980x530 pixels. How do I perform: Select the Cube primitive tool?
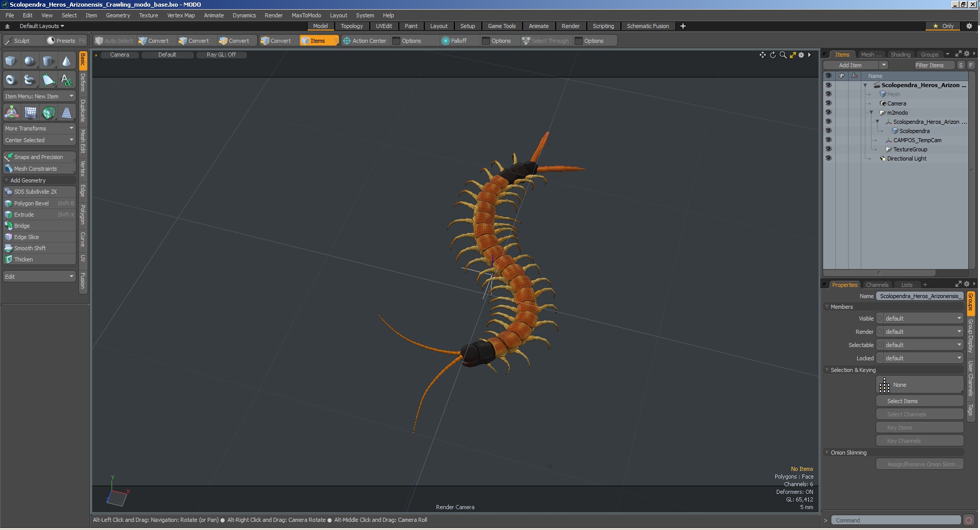[x=11, y=61]
